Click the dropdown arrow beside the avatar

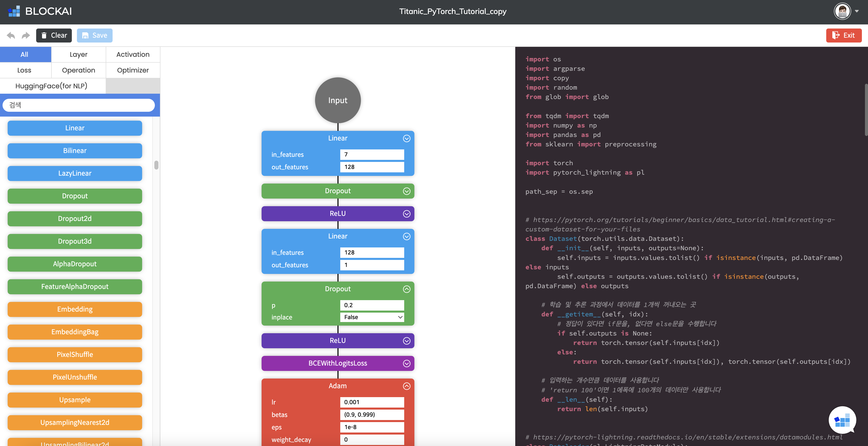coord(857,11)
